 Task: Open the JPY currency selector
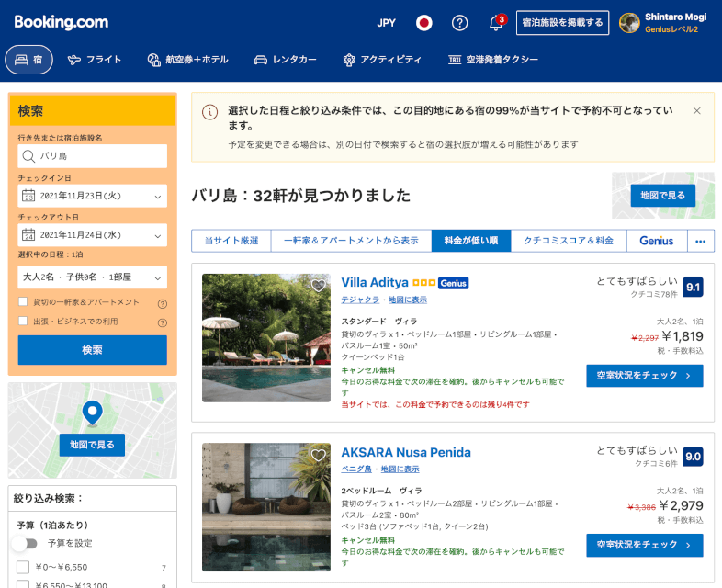coord(386,23)
